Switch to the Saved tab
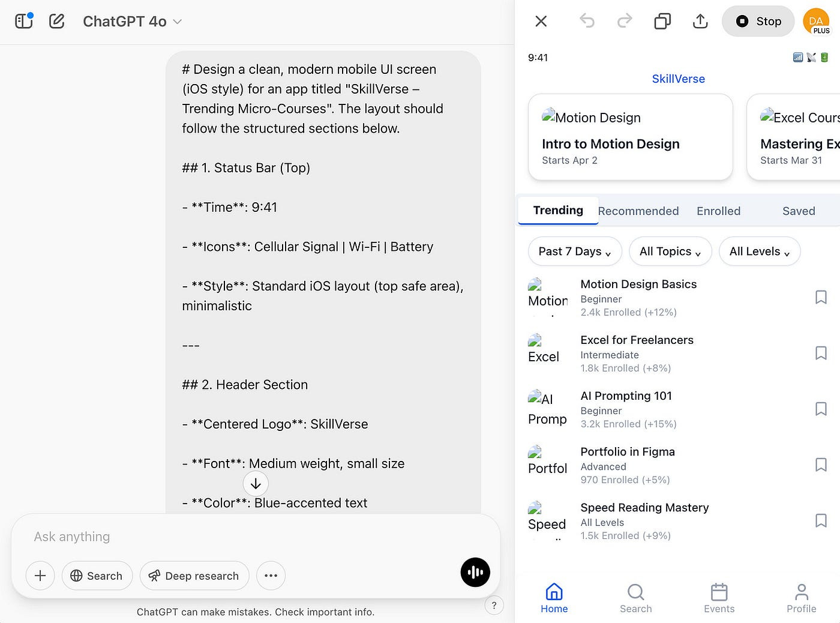Image resolution: width=840 pixels, height=623 pixels. pos(799,211)
